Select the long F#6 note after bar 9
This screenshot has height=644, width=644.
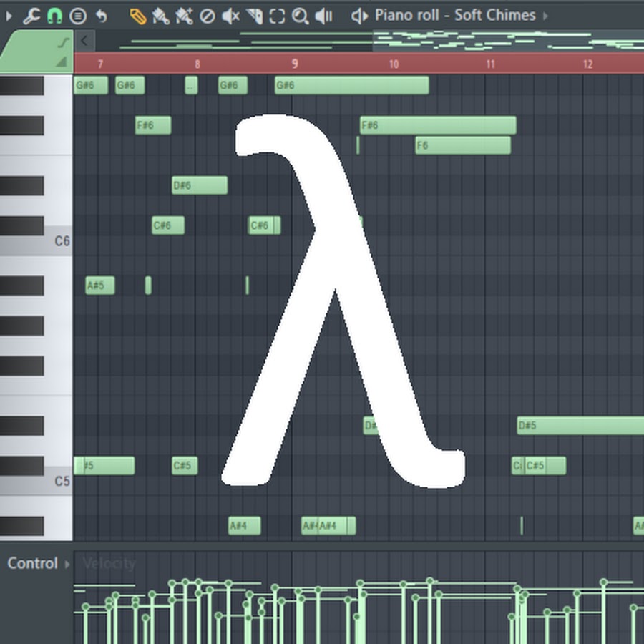point(438,125)
